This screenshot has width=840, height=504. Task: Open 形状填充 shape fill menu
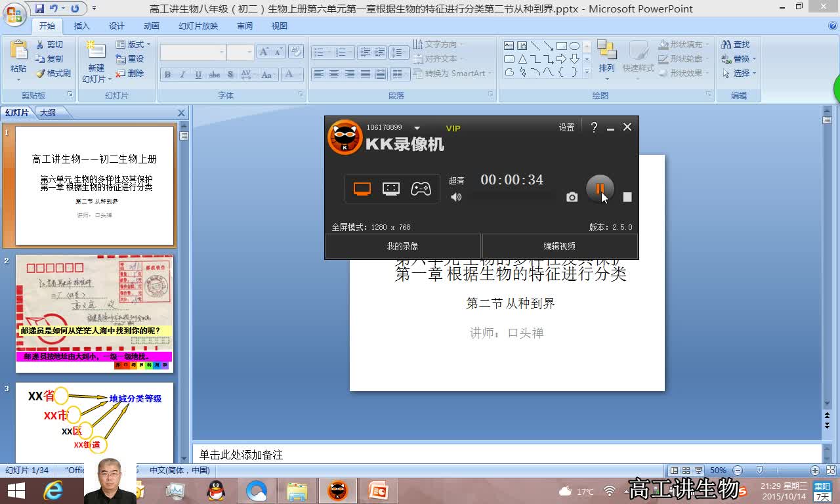click(683, 45)
